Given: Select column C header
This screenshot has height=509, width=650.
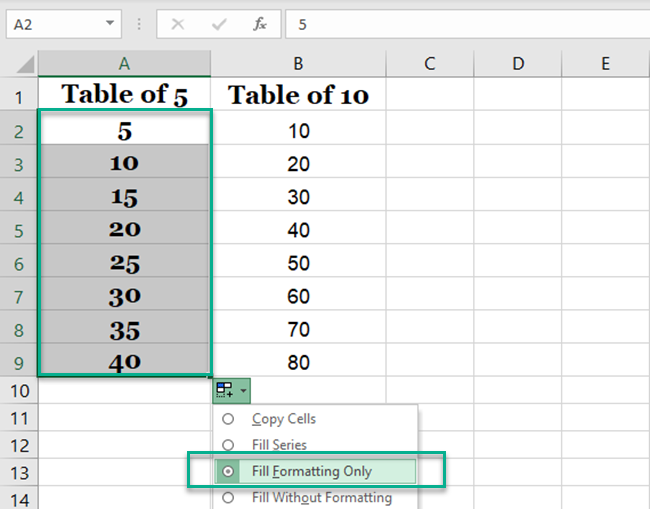Looking at the screenshot, I should [429, 64].
